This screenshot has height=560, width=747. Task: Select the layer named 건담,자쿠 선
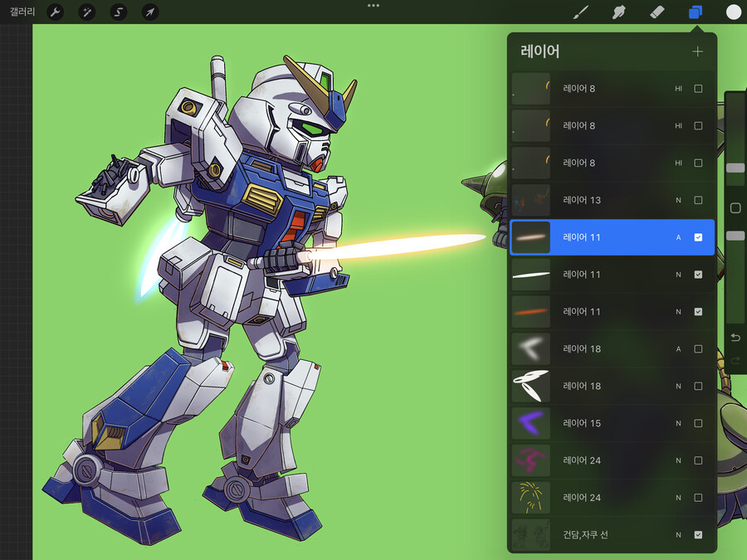585,535
